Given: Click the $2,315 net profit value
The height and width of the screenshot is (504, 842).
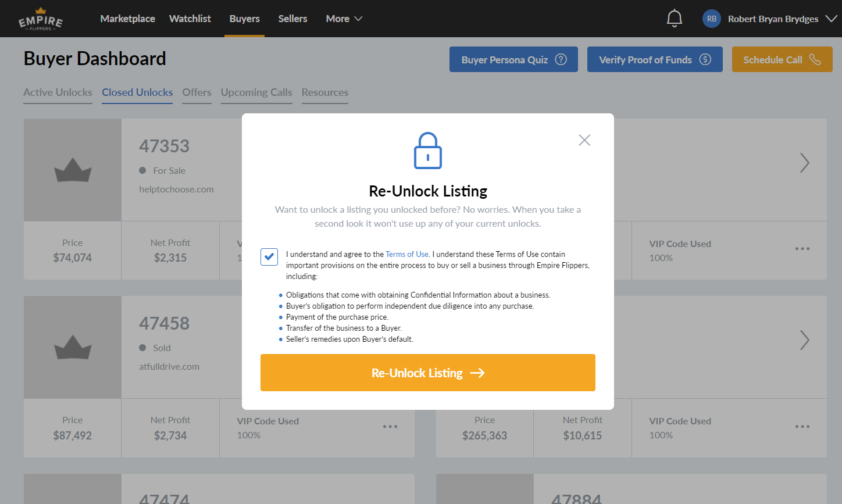Looking at the screenshot, I should point(170,258).
